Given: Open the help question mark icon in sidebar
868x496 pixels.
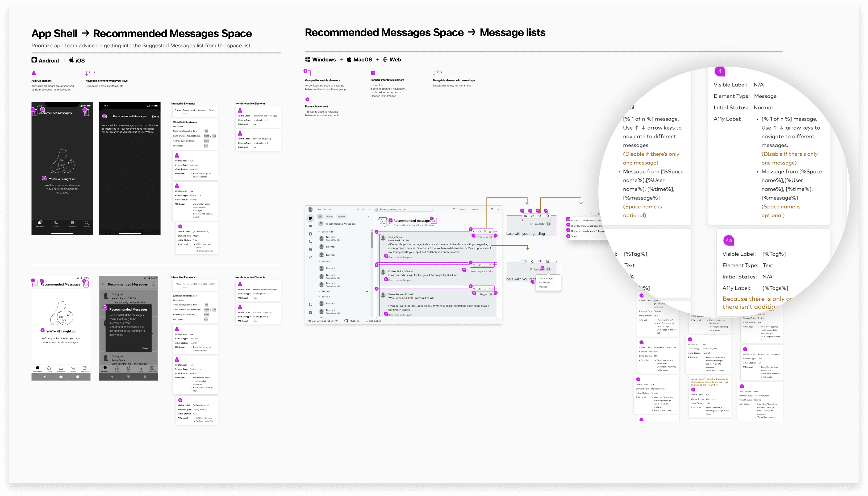Looking at the screenshot, I should [x=310, y=312].
